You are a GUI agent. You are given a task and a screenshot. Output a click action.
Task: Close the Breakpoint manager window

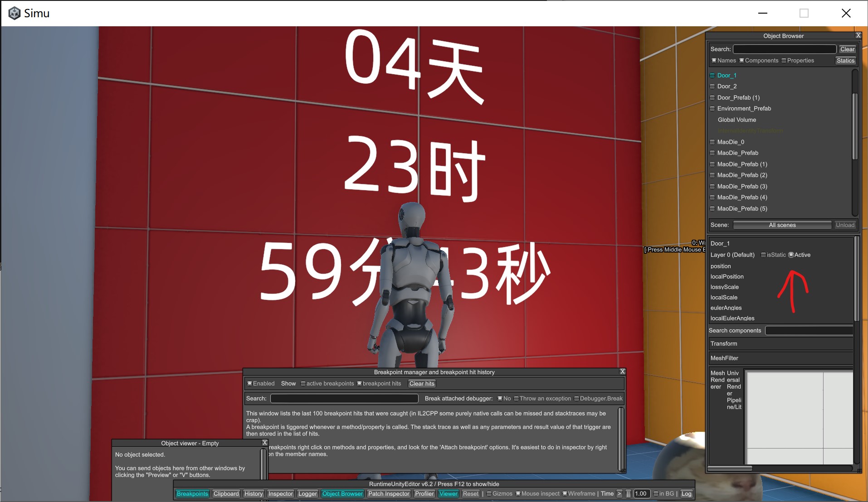point(623,372)
